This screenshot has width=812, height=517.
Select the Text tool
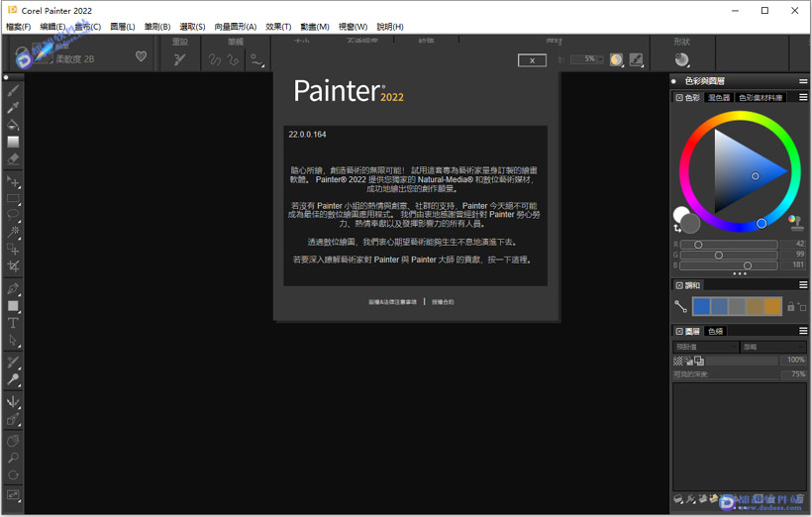[13, 323]
